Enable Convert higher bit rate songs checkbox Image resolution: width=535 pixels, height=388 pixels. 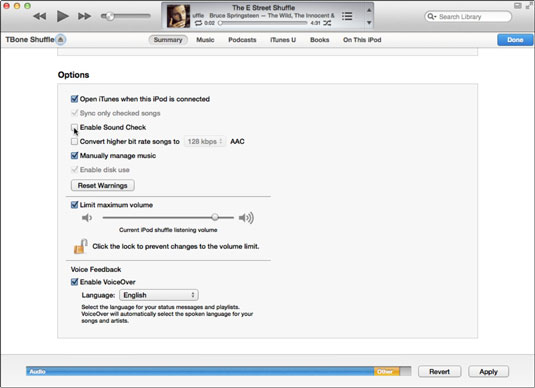coord(74,141)
